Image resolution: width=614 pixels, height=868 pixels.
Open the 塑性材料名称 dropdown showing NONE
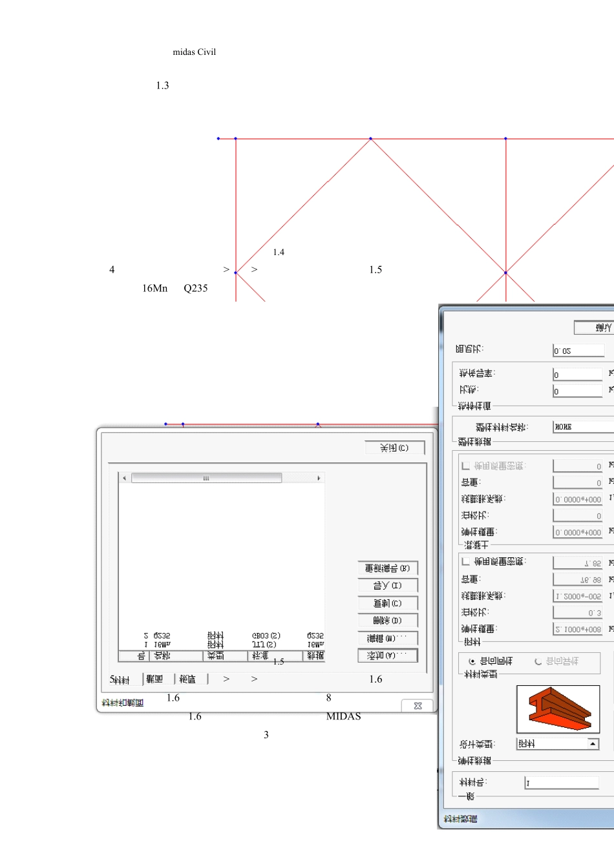click(583, 427)
